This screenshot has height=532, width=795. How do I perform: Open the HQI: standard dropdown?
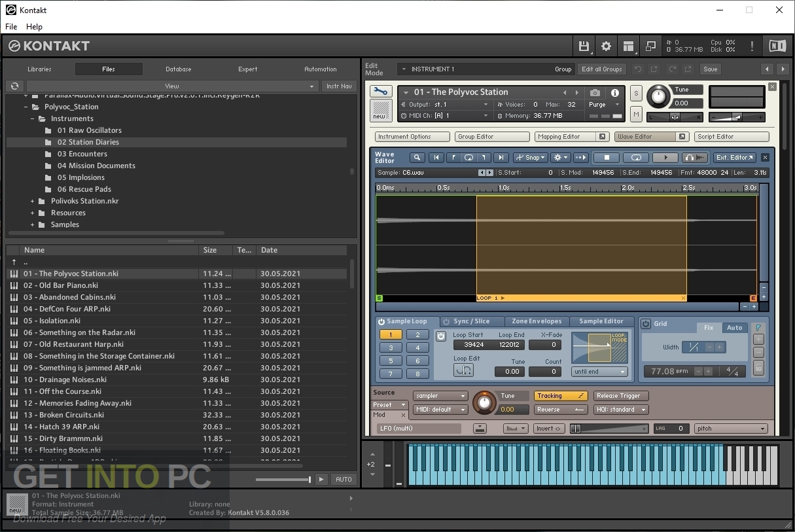pyautogui.click(x=621, y=410)
